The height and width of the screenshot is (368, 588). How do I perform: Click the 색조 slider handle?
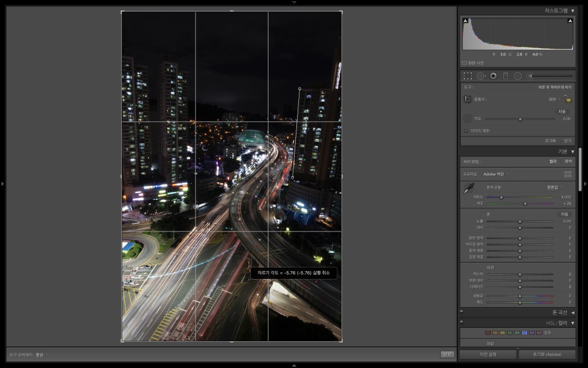[525, 203]
